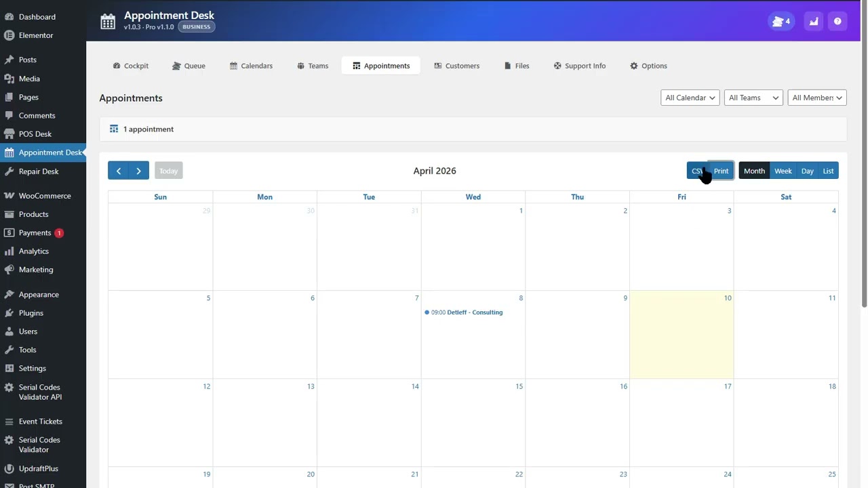Viewport: 868px width, 488px height.
Task: Switch calendar to Week view
Action: (x=783, y=171)
